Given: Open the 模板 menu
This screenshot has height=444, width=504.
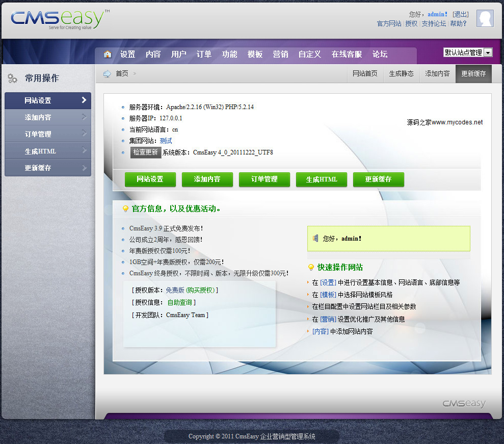Looking at the screenshot, I should tap(255, 54).
